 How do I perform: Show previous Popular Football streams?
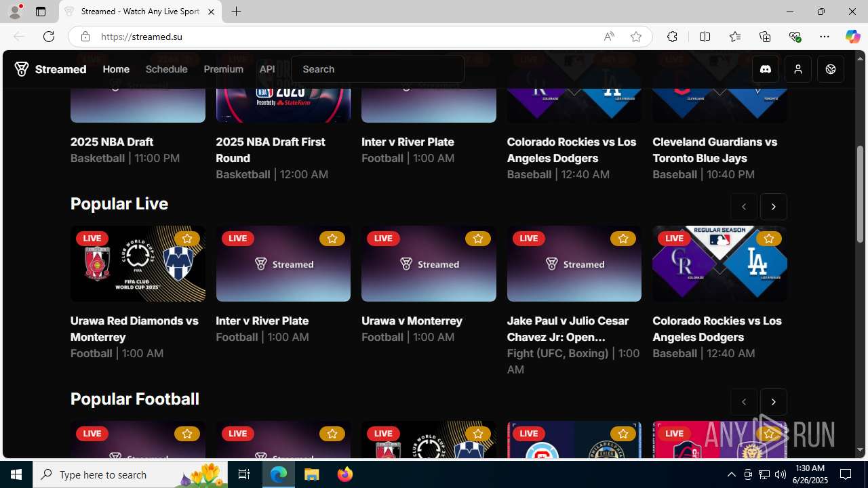click(x=744, y=402)
